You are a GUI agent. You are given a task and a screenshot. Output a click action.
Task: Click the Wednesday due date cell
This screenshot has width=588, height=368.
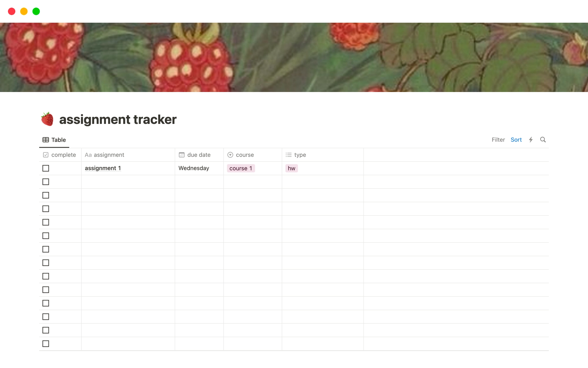pos(199,168)
